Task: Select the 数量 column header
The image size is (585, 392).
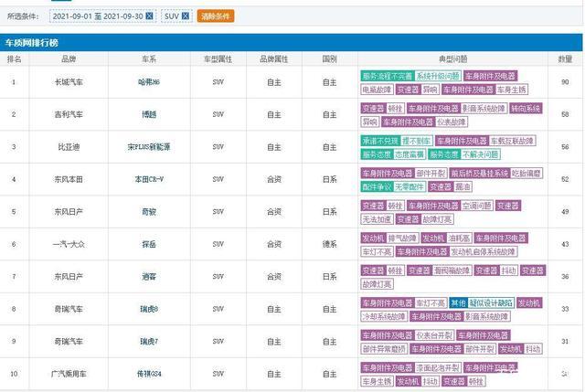Action: pos(565,58)
